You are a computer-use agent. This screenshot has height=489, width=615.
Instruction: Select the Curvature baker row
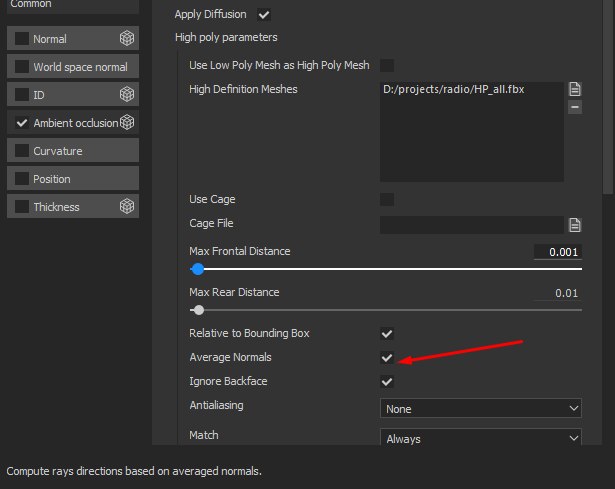pos(73,150)
